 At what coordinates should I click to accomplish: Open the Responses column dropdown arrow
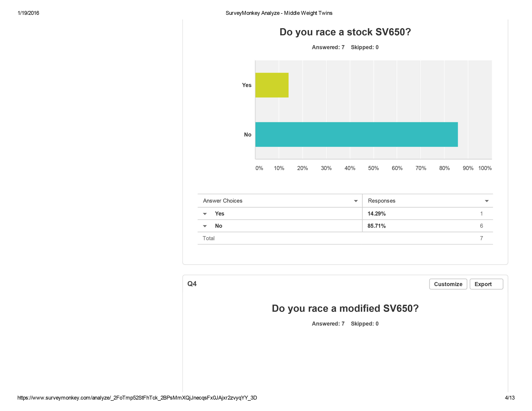click(487, 201)
